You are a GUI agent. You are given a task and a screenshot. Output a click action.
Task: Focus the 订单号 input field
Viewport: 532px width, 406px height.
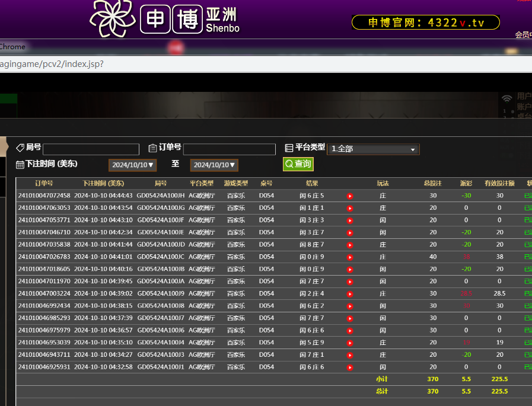(229, 149)
